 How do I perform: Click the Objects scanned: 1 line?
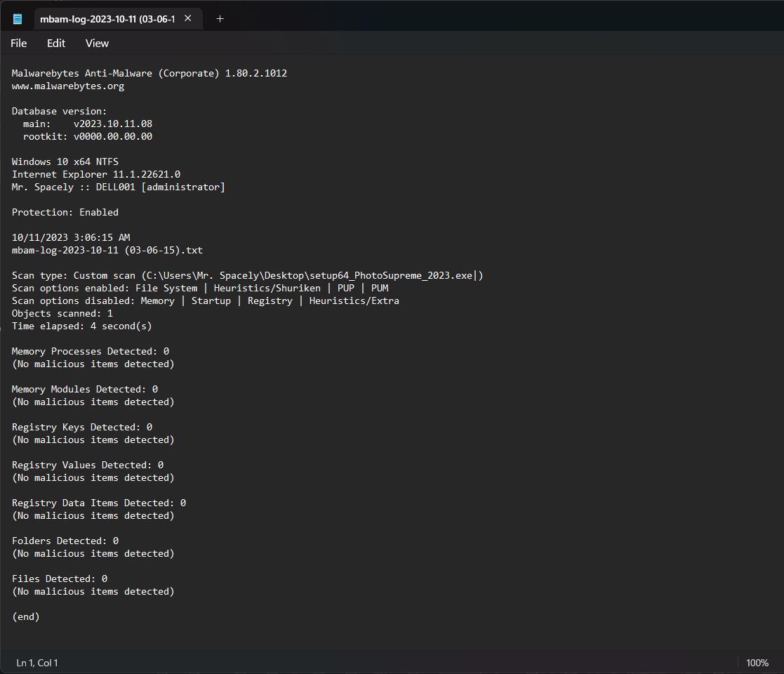point(62,314)
